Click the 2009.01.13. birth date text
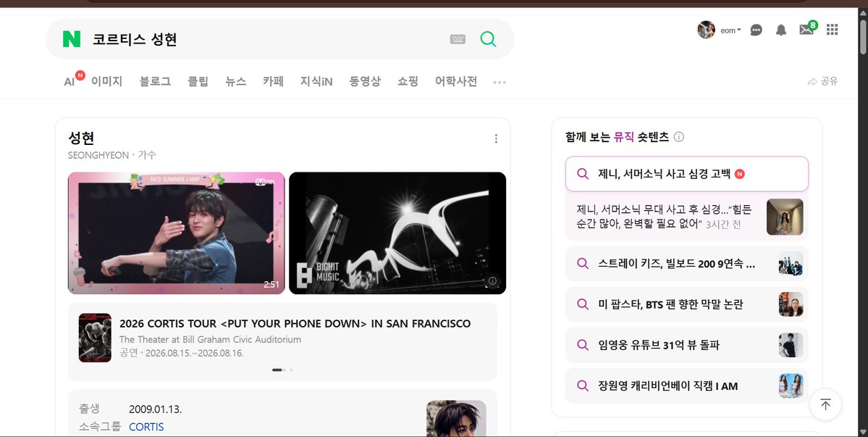The width and height of the screenshot is (868, 437). click(x=156, y=410)
